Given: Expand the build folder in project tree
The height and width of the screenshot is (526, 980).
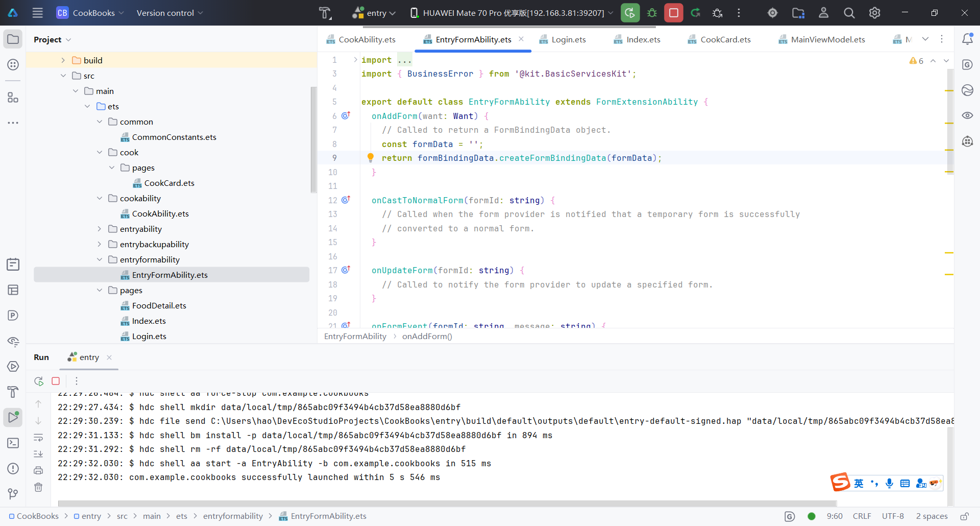Looking at the screenshot, I should coord(63,60).
